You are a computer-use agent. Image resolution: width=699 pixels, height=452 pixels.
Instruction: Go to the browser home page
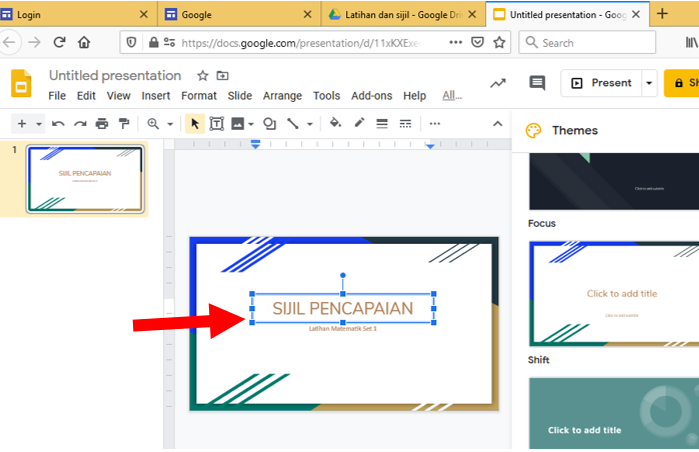[84, 42]
